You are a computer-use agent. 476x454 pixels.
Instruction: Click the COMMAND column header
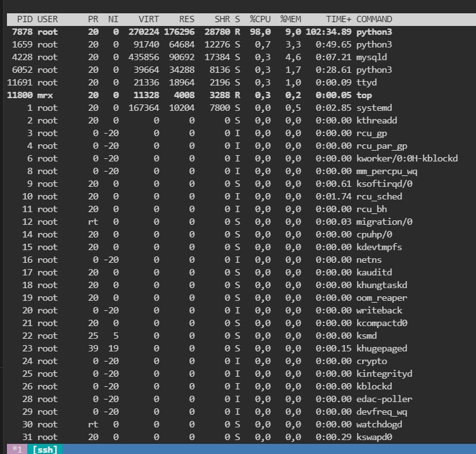374,19
